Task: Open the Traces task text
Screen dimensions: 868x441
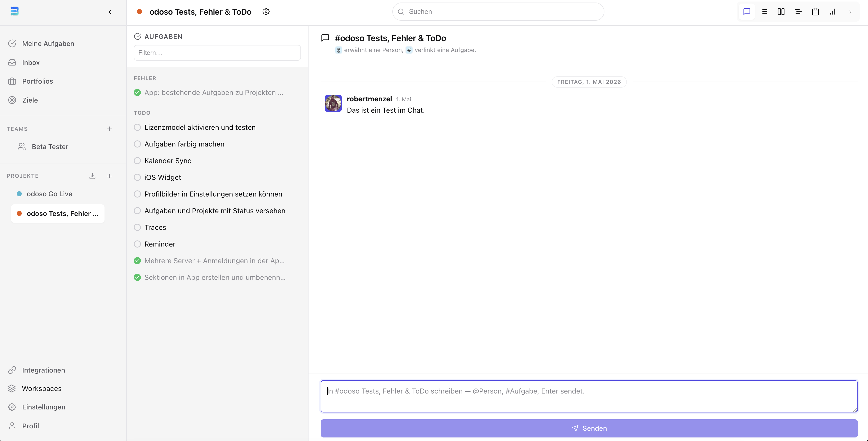Action: (x=155, y=228)
